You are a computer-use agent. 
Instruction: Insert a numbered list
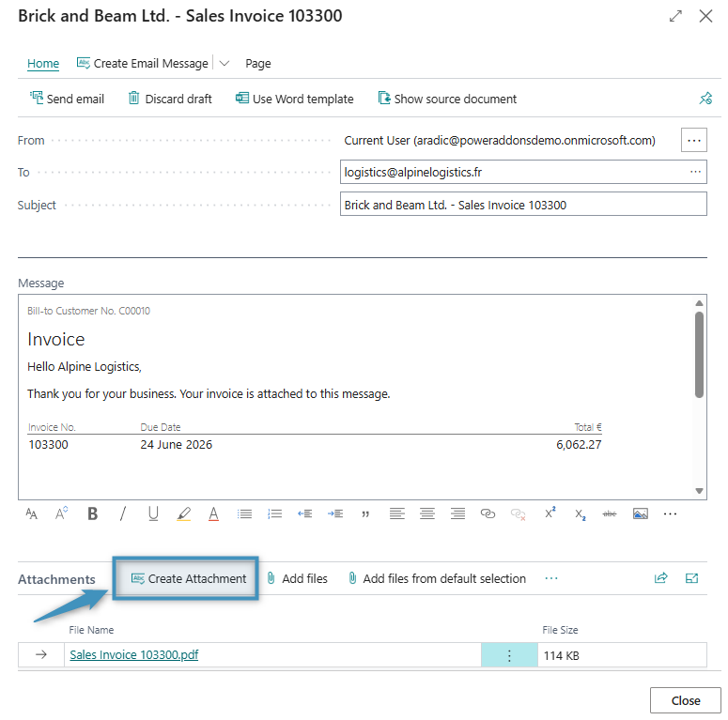pos(275,513)
